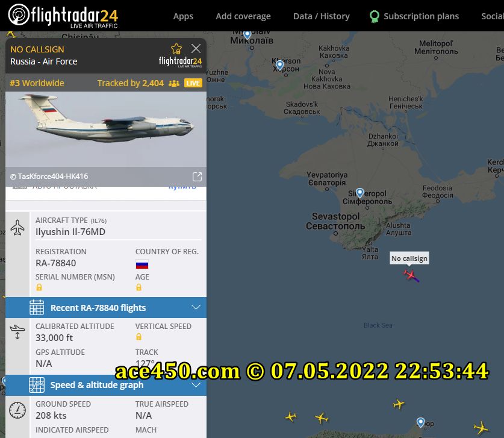Open the Apps menu
The height and width of the screenshot is (438, 504).
pyautogui.click(x=183, y=16)
